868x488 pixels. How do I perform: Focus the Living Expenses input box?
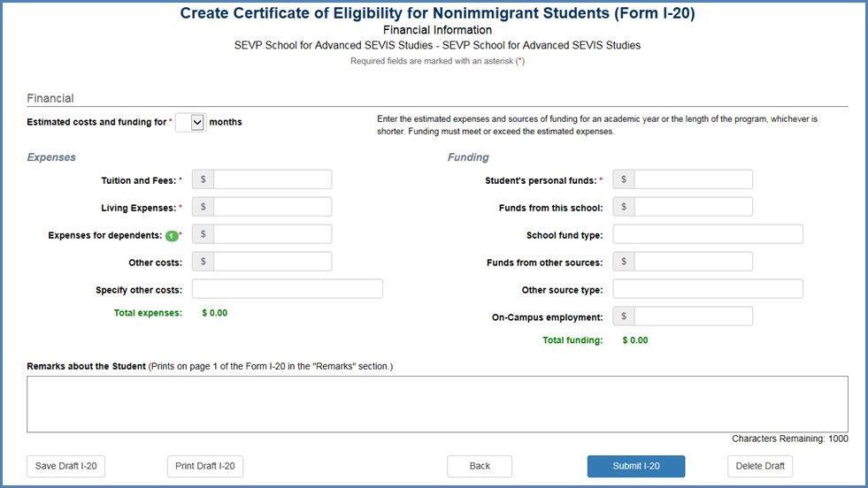click(x=273, y=207)
